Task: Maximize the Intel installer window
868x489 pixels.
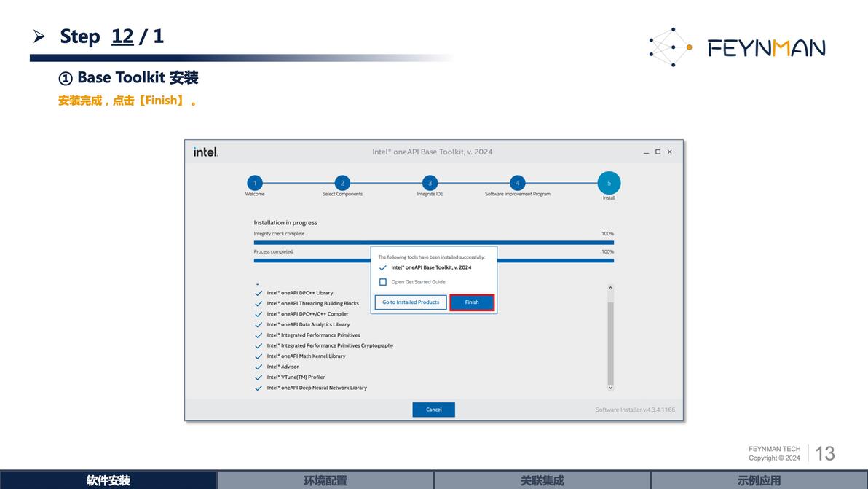Action: pyautogui.click(x=658, y=152)
